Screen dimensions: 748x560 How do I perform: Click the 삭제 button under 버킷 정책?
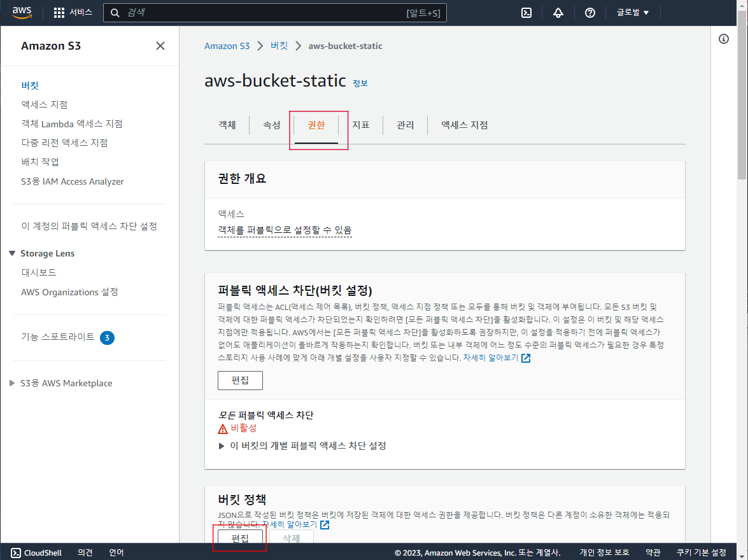point(291,538)
